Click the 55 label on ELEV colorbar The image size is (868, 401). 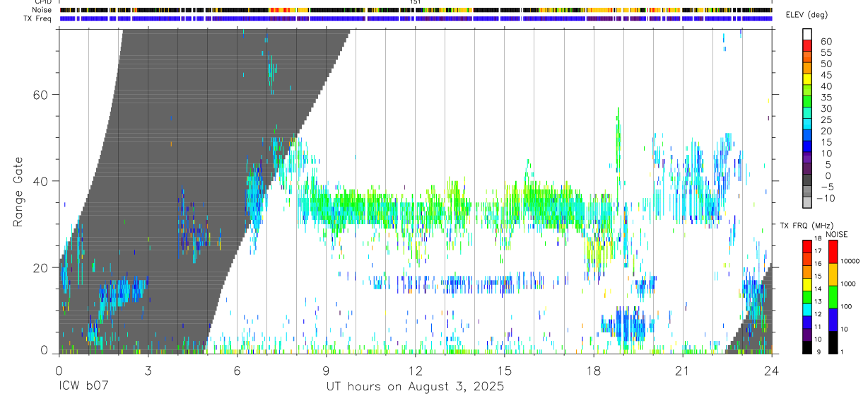click(826, 53)
